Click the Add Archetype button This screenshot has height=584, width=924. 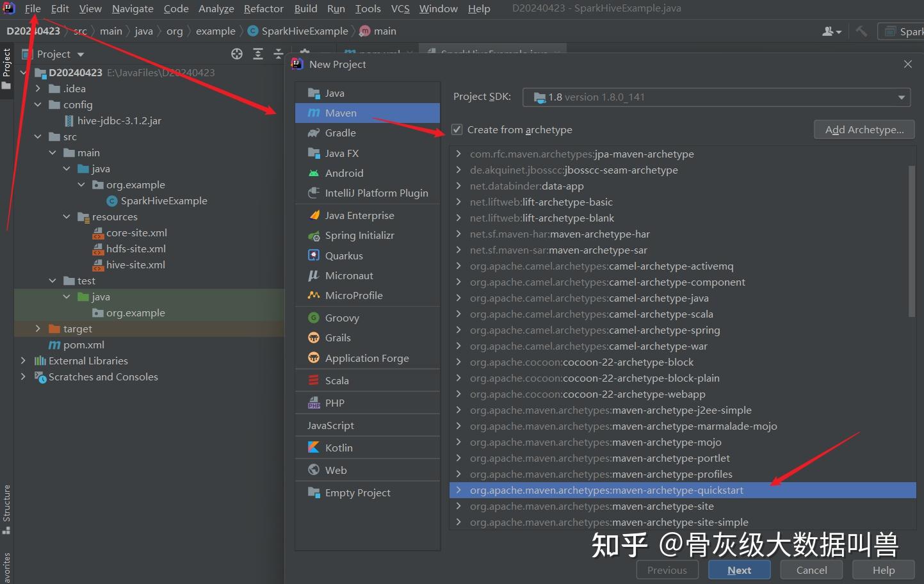click(x=864, y=129)
